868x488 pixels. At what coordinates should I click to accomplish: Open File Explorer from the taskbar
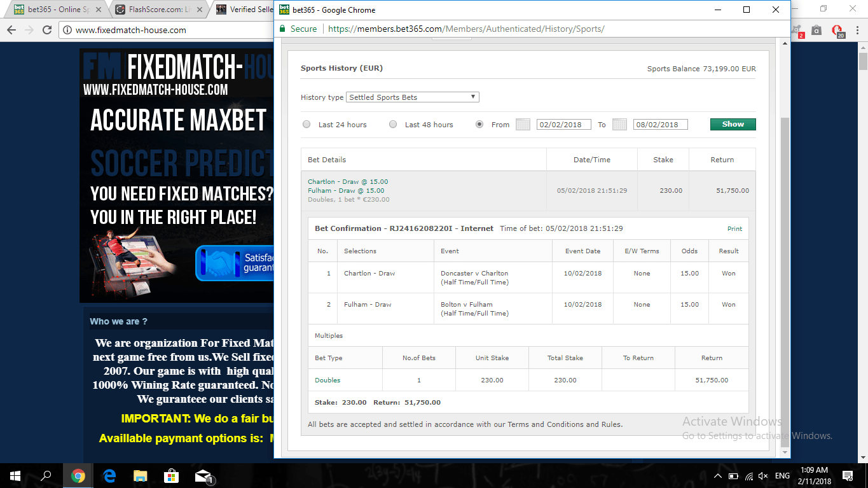141,475
